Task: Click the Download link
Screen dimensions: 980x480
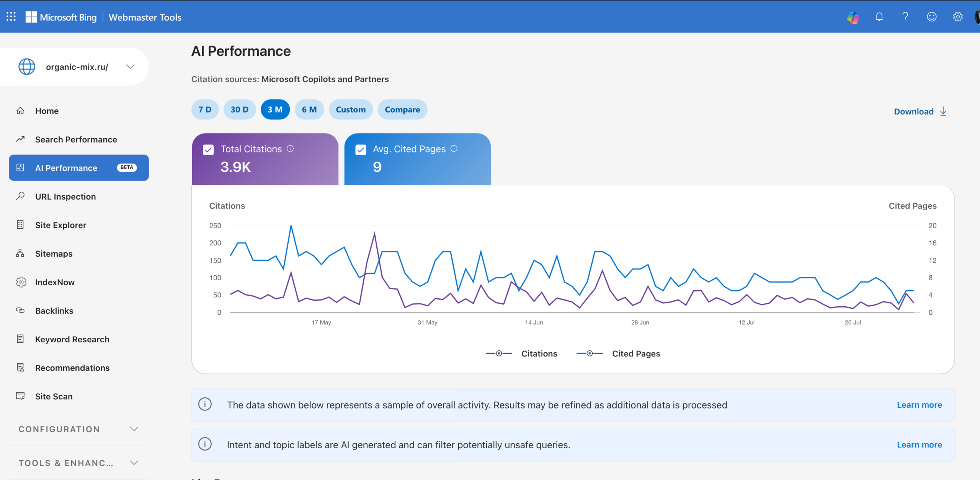Action: pyautogui.click(x=920, y=111)
